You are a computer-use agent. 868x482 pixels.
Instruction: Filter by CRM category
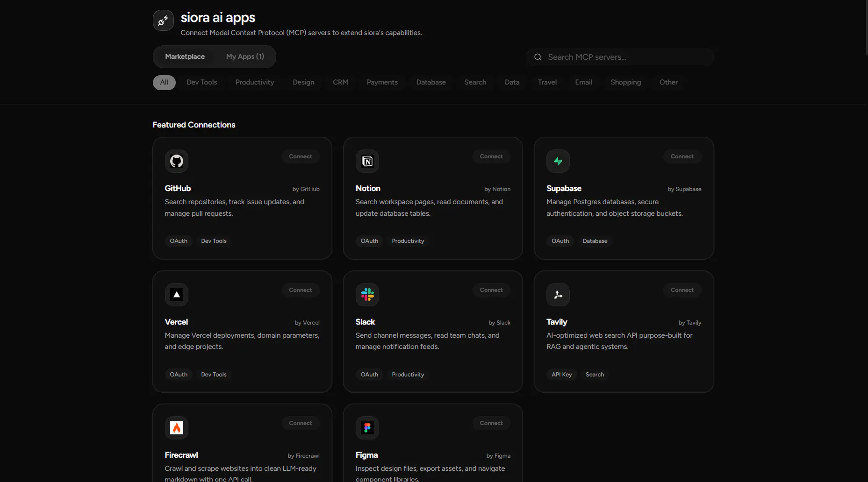click(x=340, y=82)
